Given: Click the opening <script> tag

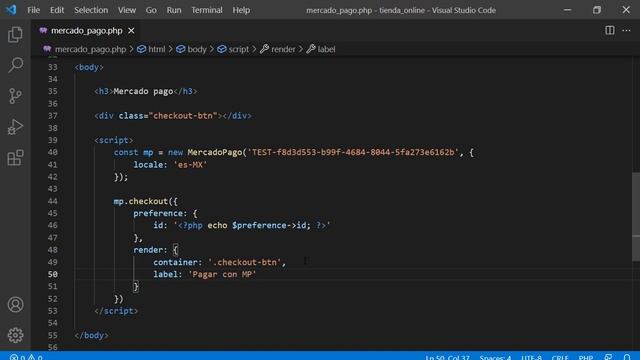Looking at the screenshot, I should (x=113, y=140).
